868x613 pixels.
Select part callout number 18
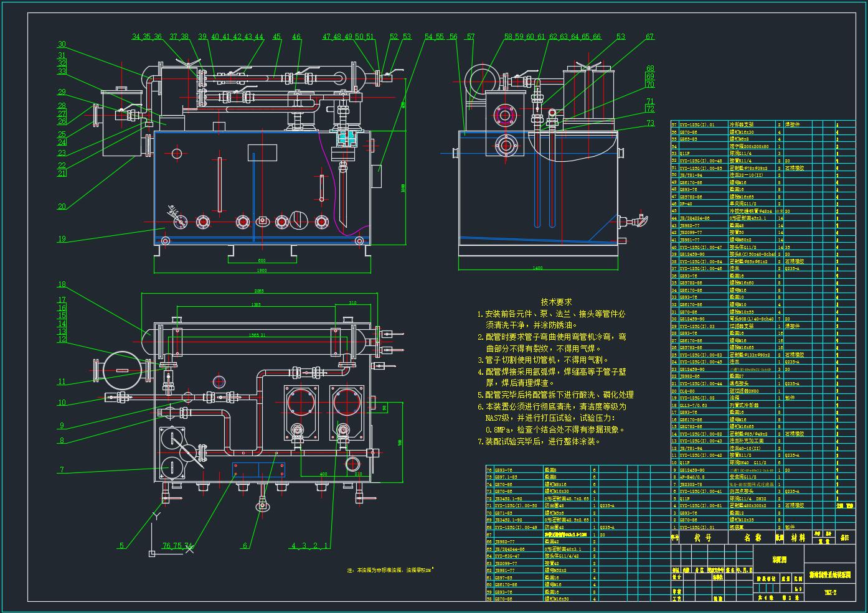(x=62, y=284)
